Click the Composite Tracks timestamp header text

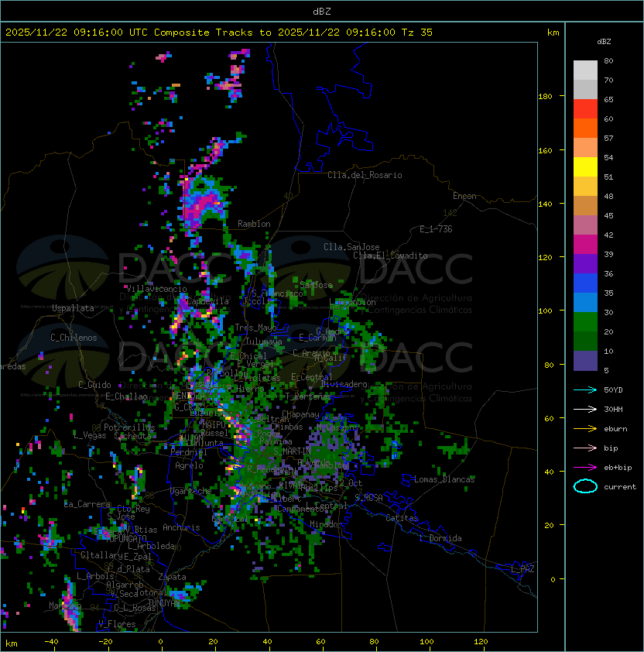click(x=219, y=33)
